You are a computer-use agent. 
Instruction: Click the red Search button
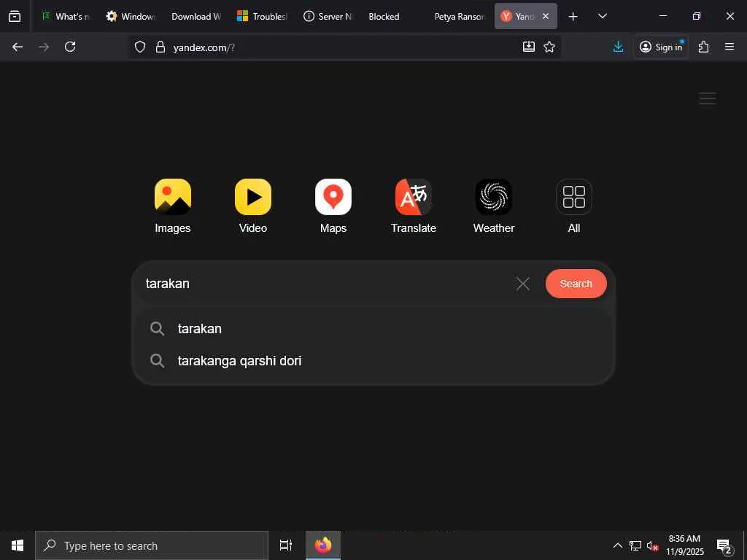[576, 284]
